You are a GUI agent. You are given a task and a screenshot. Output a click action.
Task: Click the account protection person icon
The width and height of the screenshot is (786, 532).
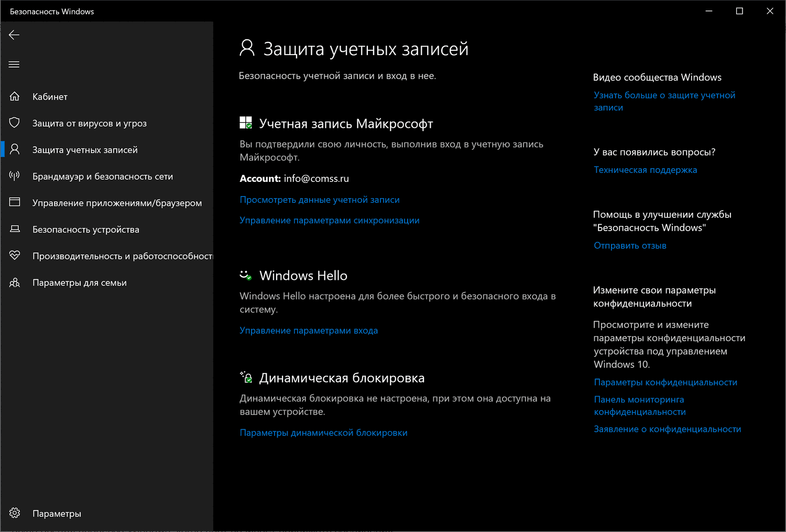[x=15, y=149]
